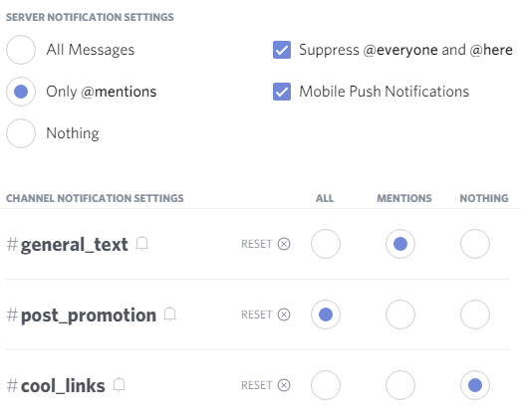Click the reset X icon for post_promotion

(284, 315)
